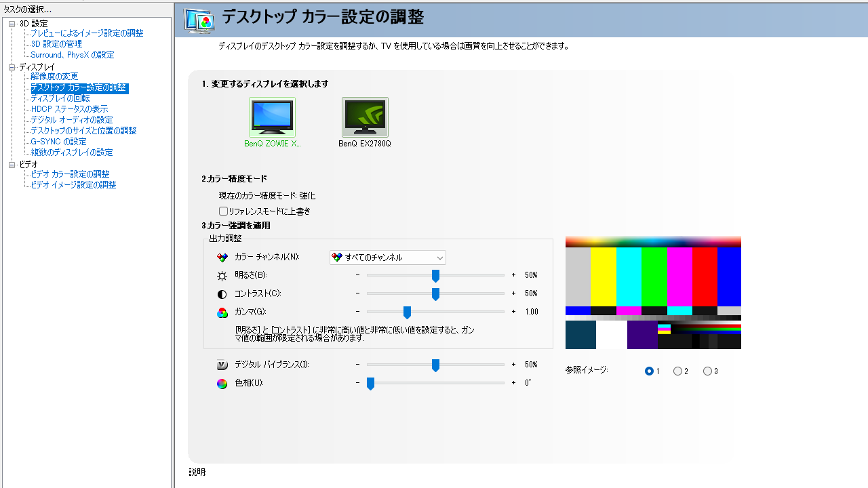Screen dimensions: 868x488
Task: Select reference image radio button 3
Action: [707, 371]
